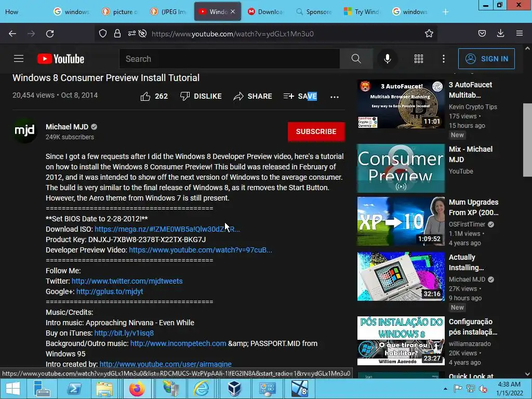532x399 pixels.
Task: Open the 3 AutoFaucet video thumbnail
Action: tap(401, 104)
